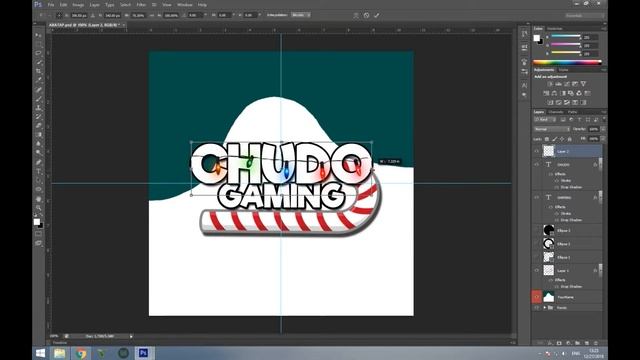Select the Move tool
Viewport: 640px width, 360px height.
coord(39,36)
